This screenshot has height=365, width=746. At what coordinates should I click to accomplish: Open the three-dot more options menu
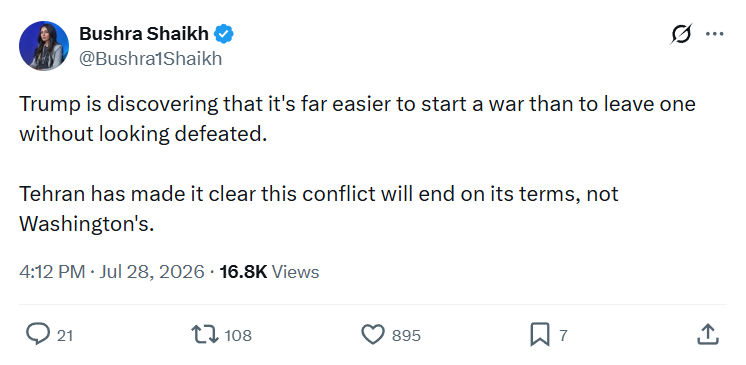(715, 34)
